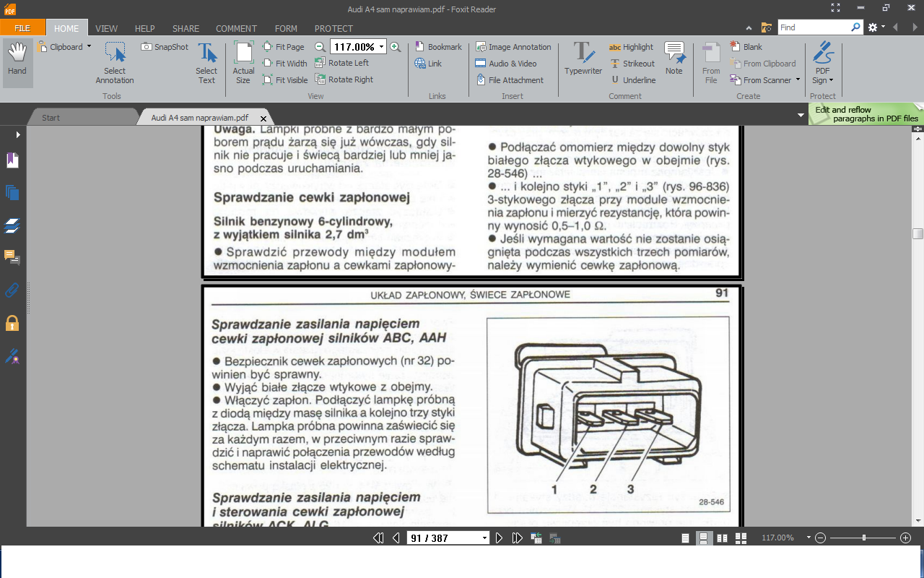Screen dimensions: 924x578
Task: Open the layers panel in left sidebar
Action: (12, 225)
